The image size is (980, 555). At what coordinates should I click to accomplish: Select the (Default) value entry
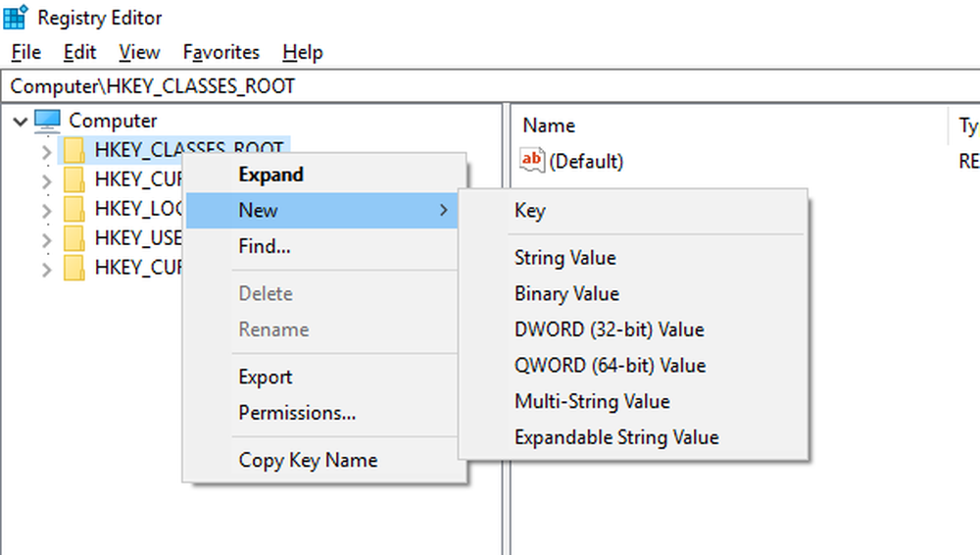click(586, 162)
